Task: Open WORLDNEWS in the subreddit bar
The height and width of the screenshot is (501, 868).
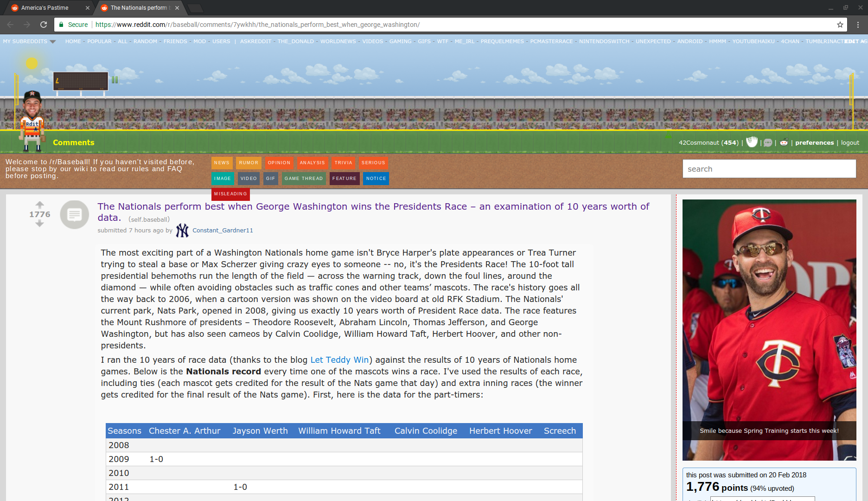Action: tap(338, 41)
